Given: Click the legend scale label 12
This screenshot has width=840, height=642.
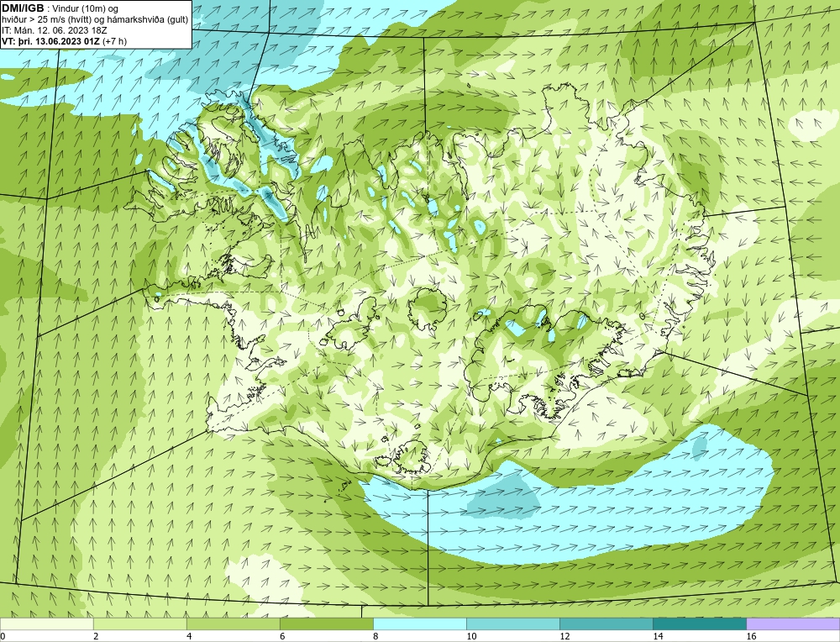Looking at the screenshot, I should (x=564, y=636).
